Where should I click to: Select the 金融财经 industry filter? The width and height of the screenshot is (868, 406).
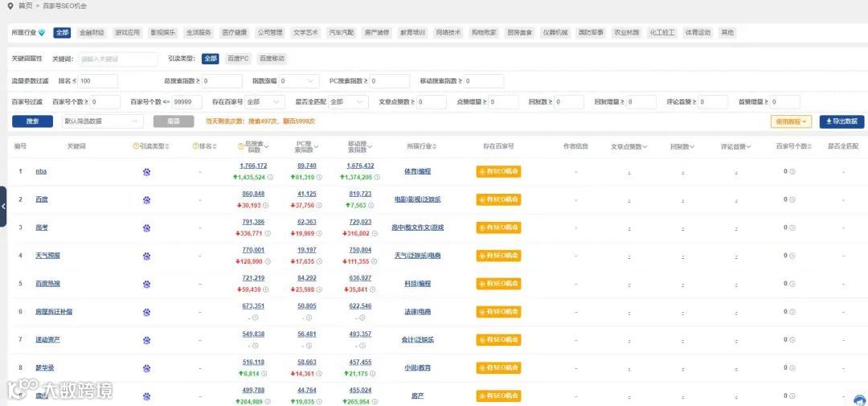(92, 33)
